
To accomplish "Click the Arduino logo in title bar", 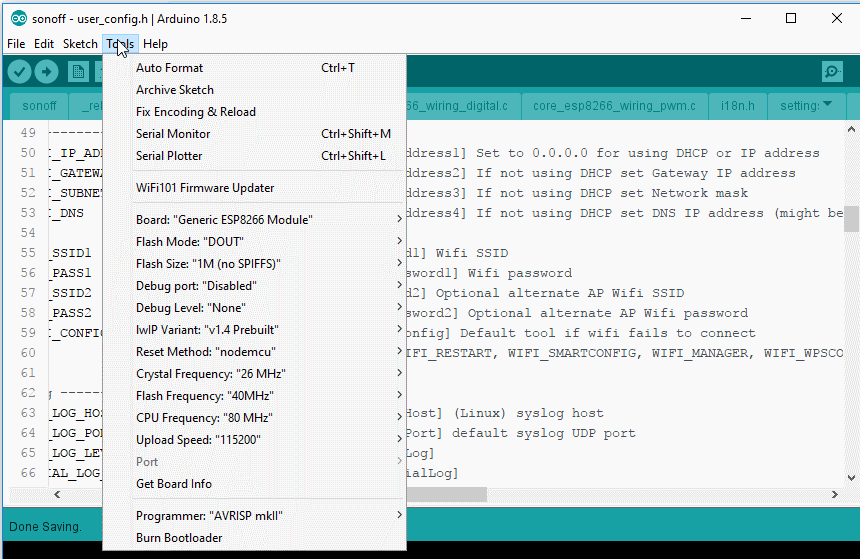I will [18, 18].
